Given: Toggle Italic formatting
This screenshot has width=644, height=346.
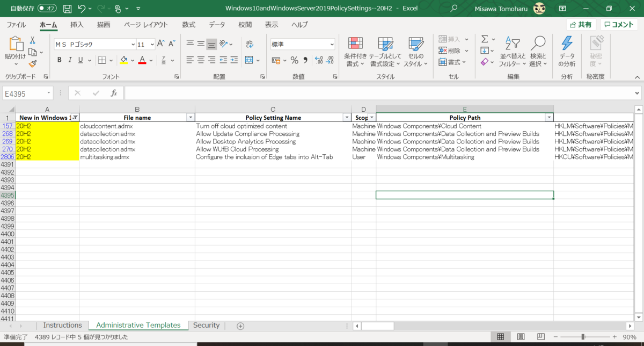Looking at the screenshot, I should (70, 60).
